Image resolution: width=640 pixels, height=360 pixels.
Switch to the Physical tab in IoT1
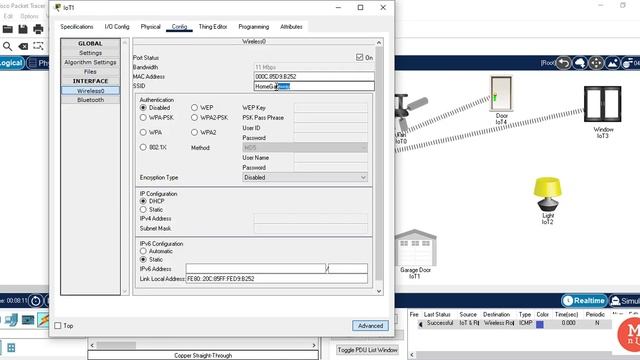(151, 27)
